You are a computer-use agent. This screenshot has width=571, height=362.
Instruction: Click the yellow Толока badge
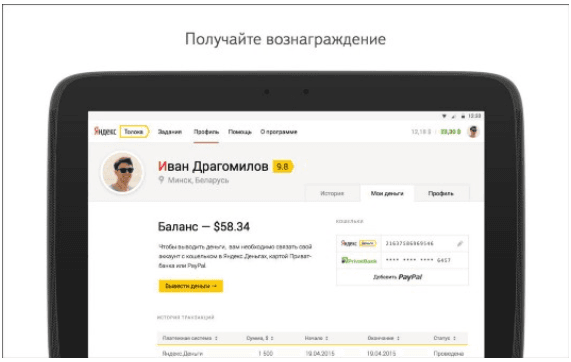pos(134,131)
